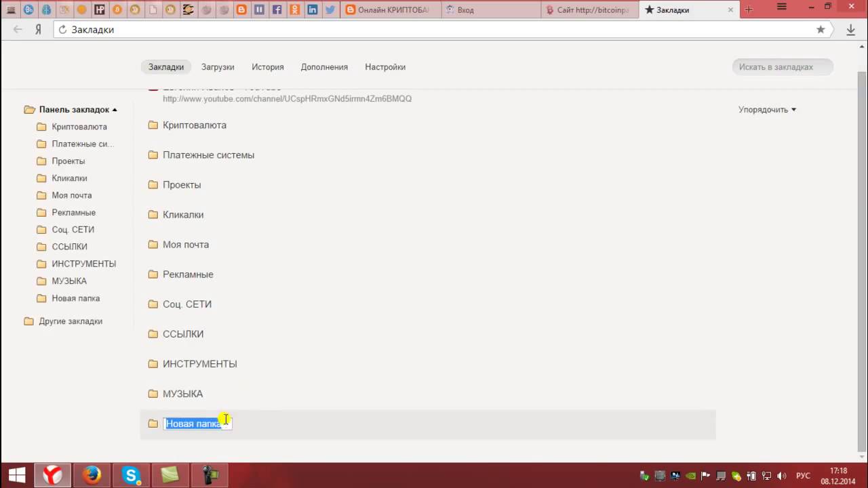This screenshot has height=488, width=868.
Task: Select ИНСТРУМЕНТЫ in sidebar tree
Action: (x=84, y=264)
